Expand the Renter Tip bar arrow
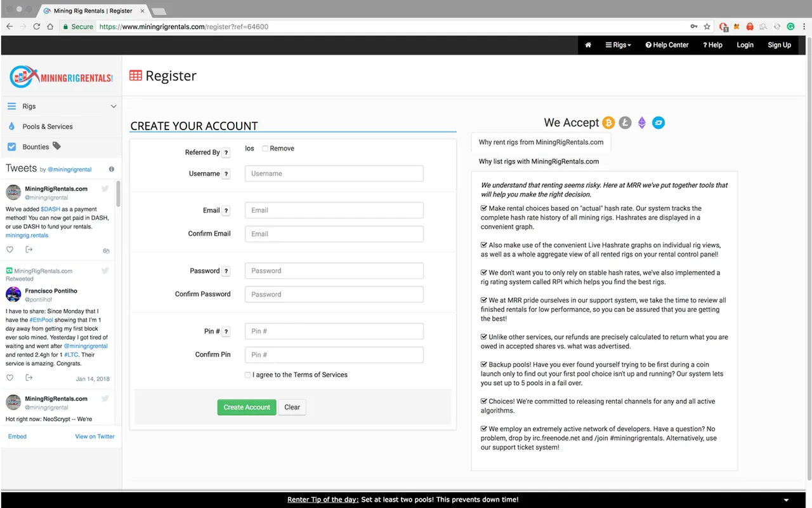Screen dimensions: 812x508 click(x=787, y=500)
